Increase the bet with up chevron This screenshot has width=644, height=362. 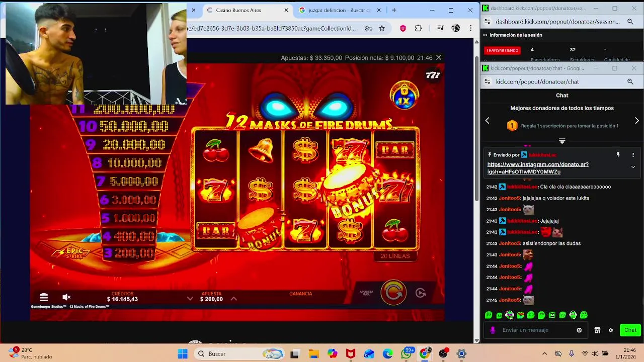(233, 299)
